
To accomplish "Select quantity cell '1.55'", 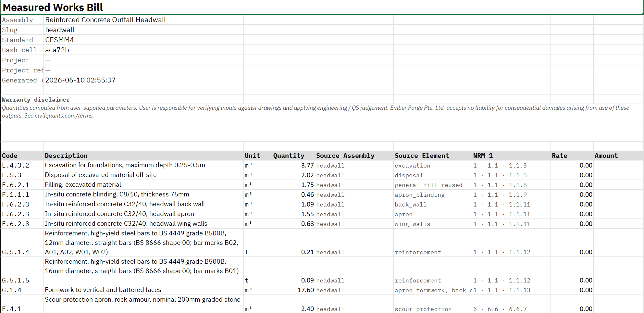I will [293, 214].
